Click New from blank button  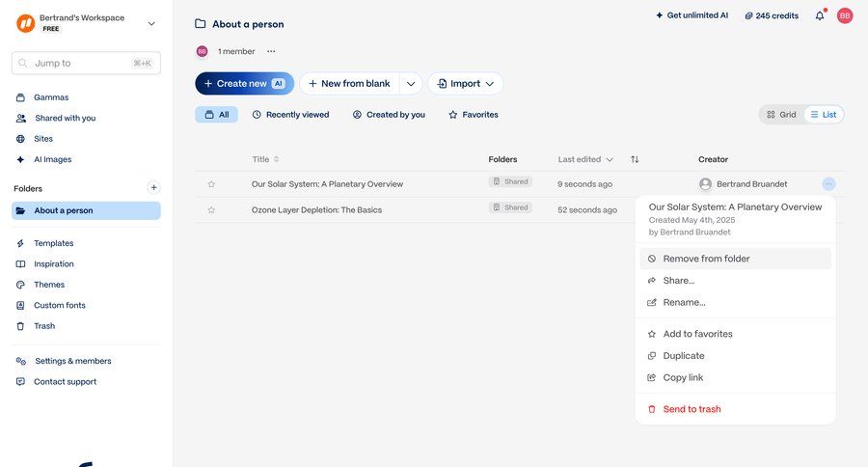tap(349, 84)
